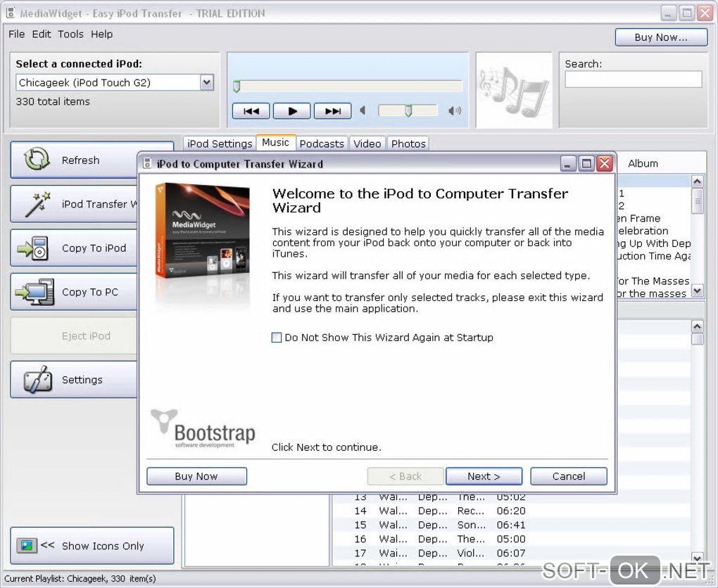Switch to the Video tab
This screenshot has width=718, height=588.
tap(367, 143)
